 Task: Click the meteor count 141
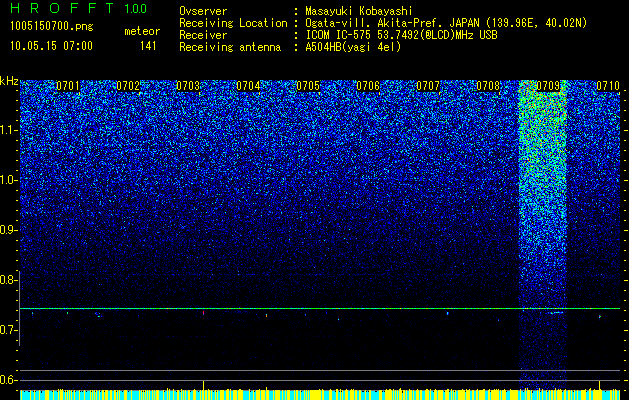148,46
